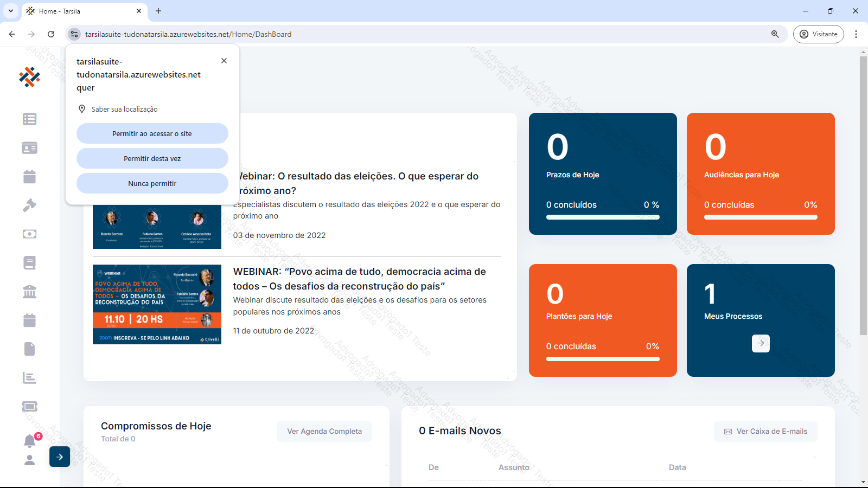
Task: Close the location permission popup
Action: tap(224, 61)
